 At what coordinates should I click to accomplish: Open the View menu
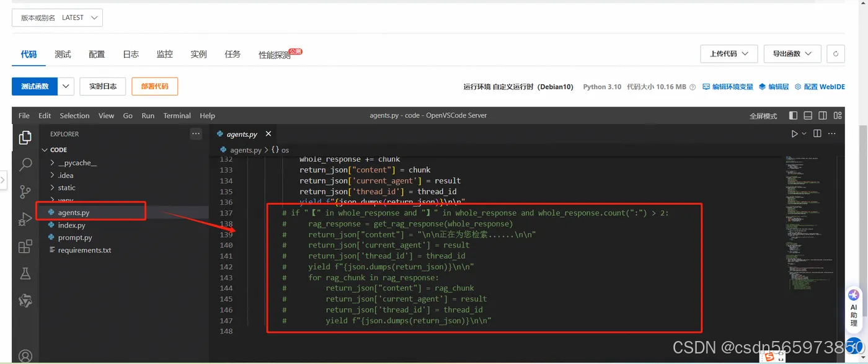[106, 115]
